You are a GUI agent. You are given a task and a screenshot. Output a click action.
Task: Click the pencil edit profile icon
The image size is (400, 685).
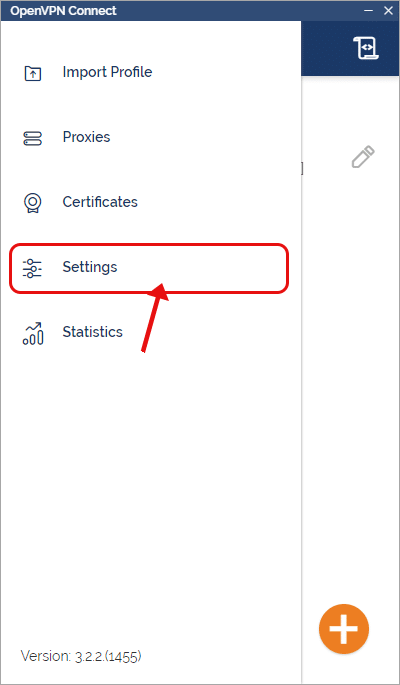click(x=363, y=156)
